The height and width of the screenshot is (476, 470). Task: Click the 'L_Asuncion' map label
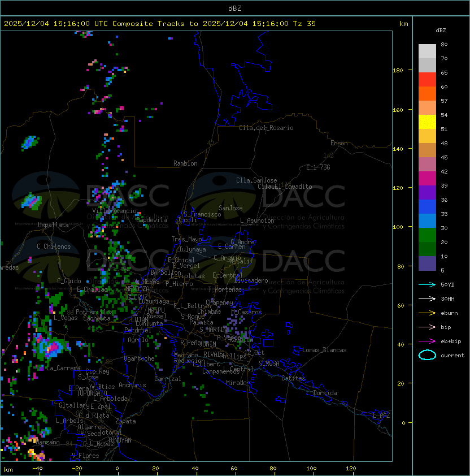click(257, 220)
